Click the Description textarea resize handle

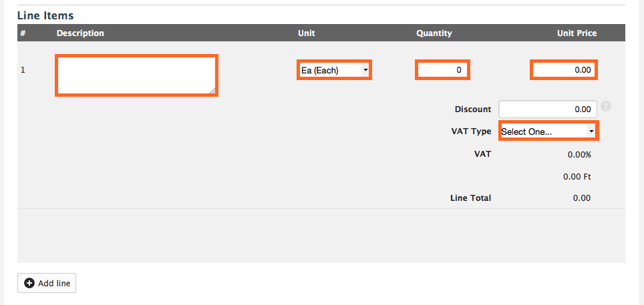click(212, 91)
